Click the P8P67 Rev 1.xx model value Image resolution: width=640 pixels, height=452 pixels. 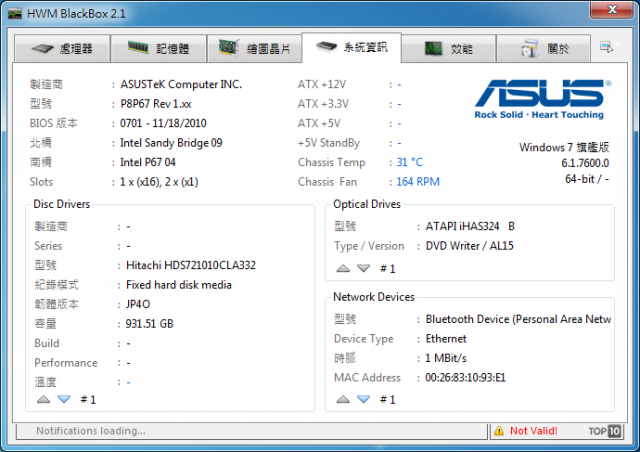point(156,104)
